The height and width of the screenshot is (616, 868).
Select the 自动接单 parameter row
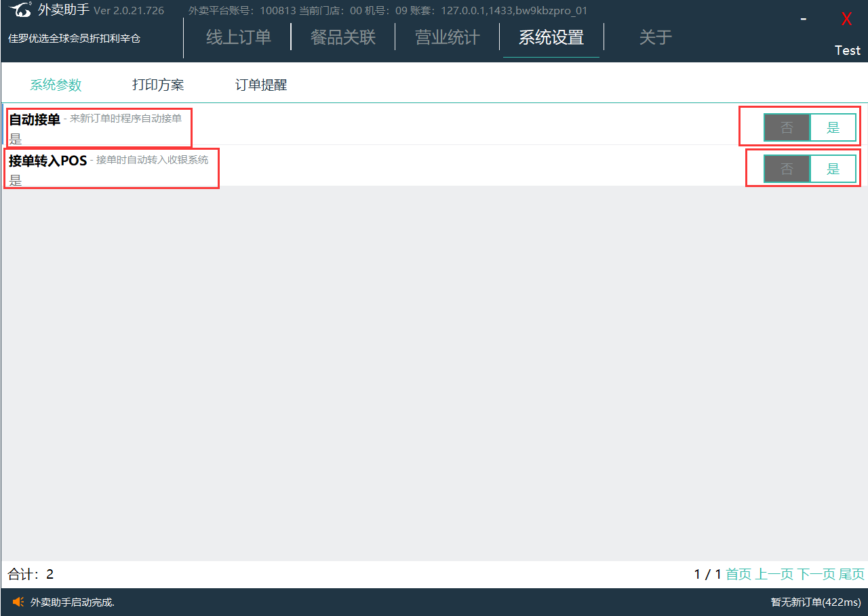point(407,125)
